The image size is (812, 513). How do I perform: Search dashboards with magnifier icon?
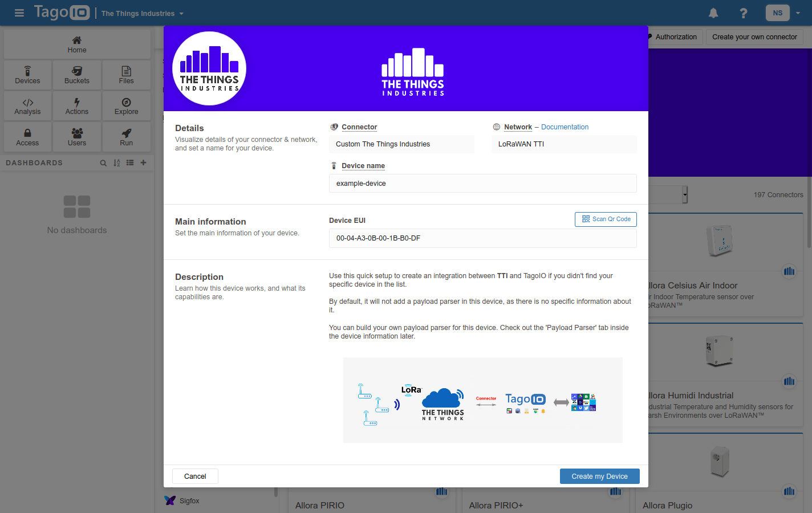pos(103,163)
